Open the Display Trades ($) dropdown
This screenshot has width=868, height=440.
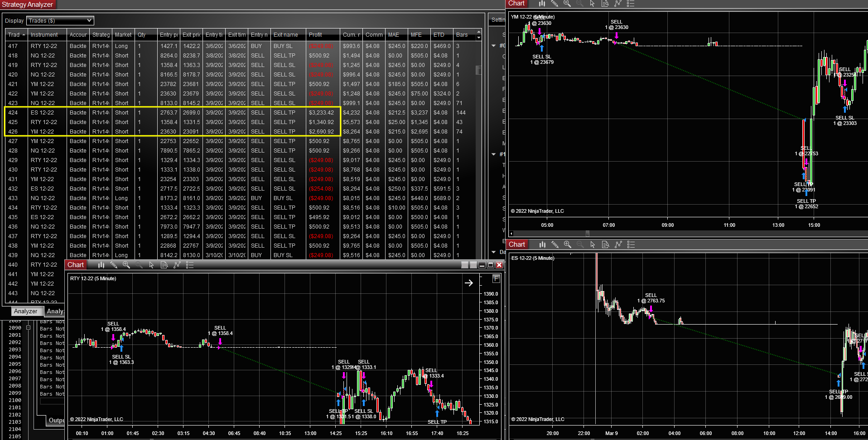60,20
